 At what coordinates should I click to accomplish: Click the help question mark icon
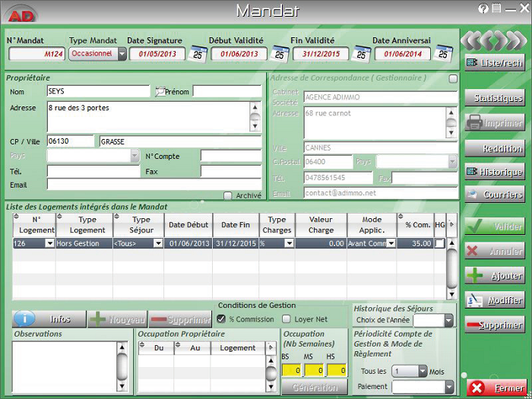pyautogui.click(x=483, y=9)
